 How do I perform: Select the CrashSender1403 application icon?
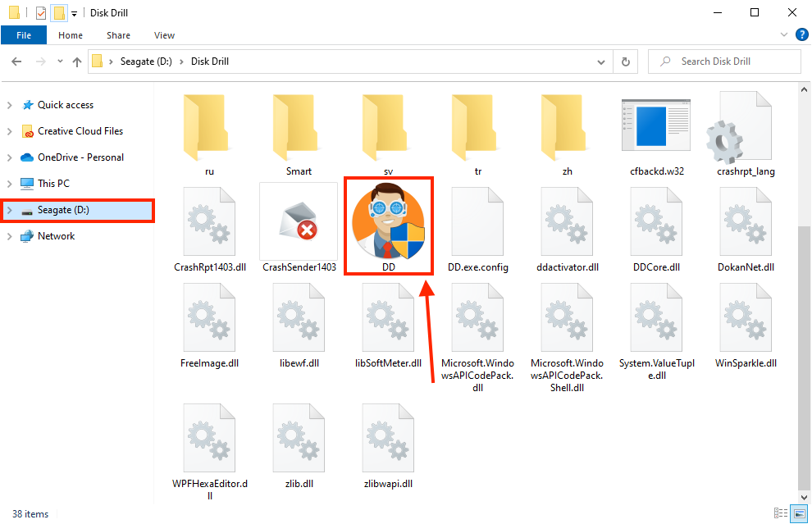pos(299,223)
